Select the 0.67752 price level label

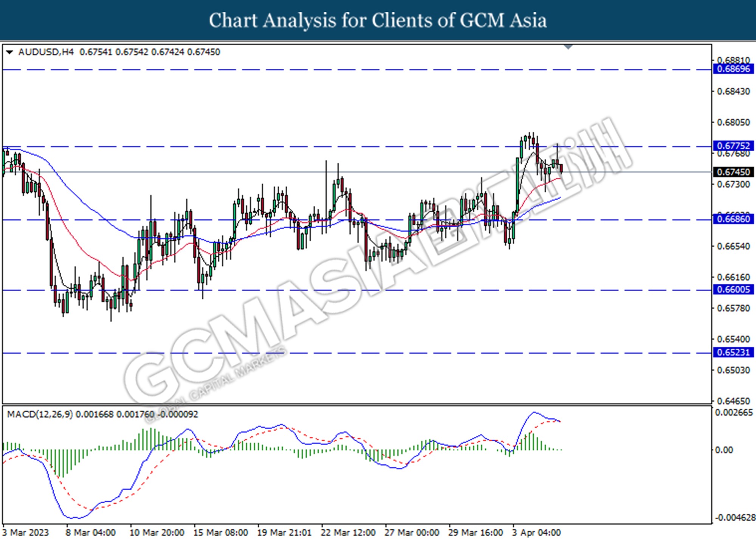[x=733, y=146]
